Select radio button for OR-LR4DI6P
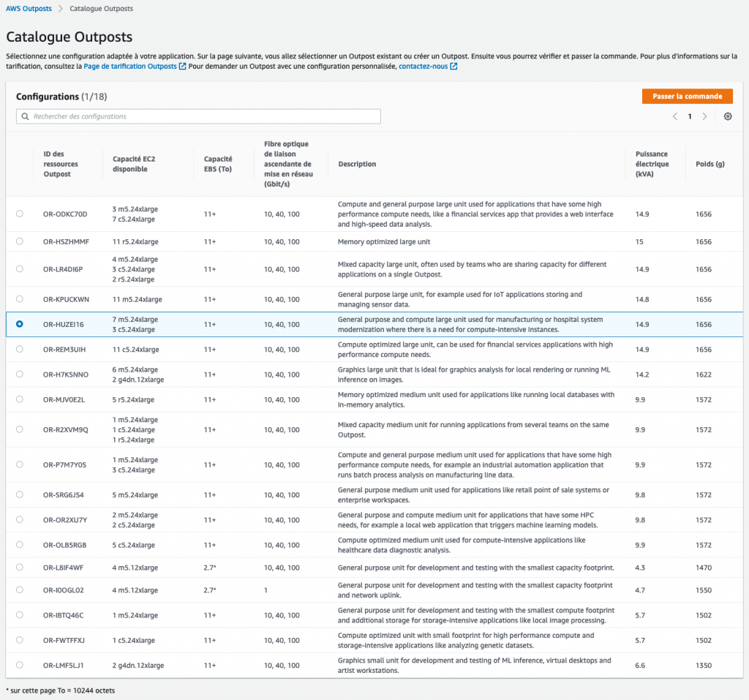The image size is (749, 700). pos(20,269)
